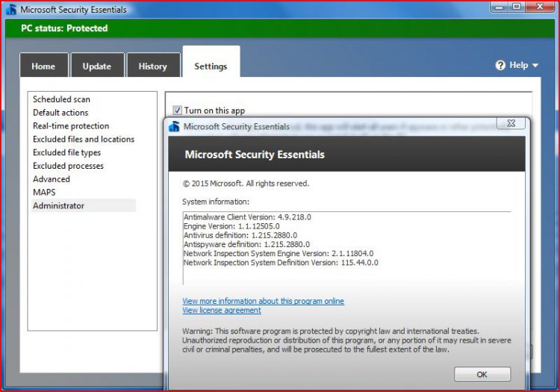Image resolution: width=560 pixels, height=392 pixels.
Task: Click the castle icon in About dialog title
Action: (x=174, y=126)
